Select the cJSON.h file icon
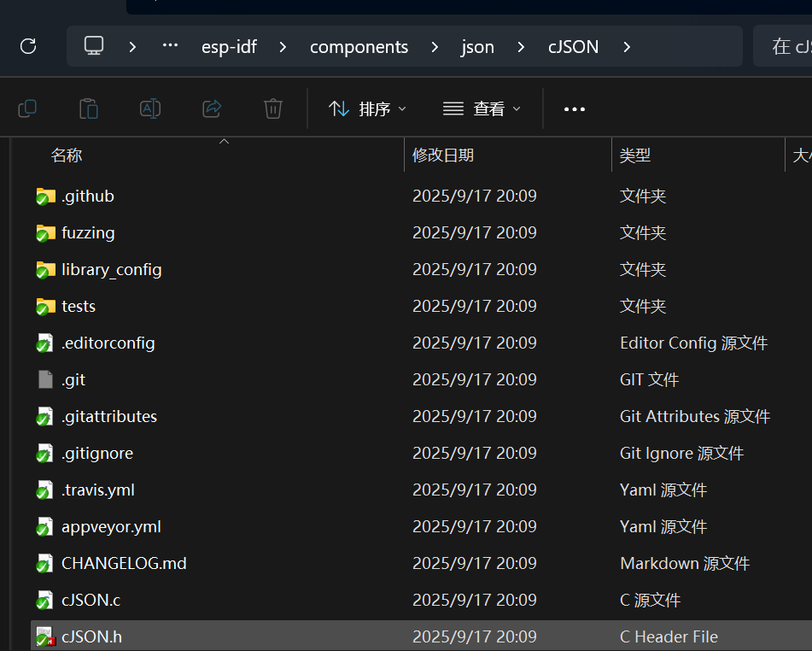 point(45,637)
